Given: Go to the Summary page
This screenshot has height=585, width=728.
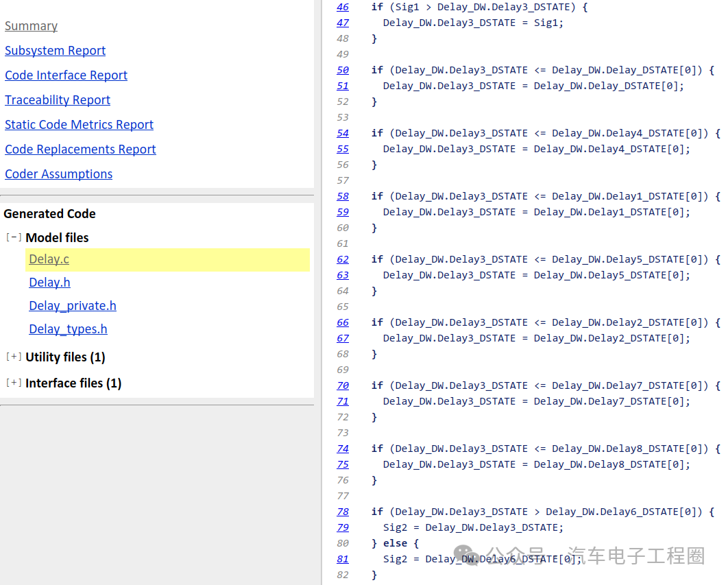Looking at the screenshot, I should [x=31, y=25].
